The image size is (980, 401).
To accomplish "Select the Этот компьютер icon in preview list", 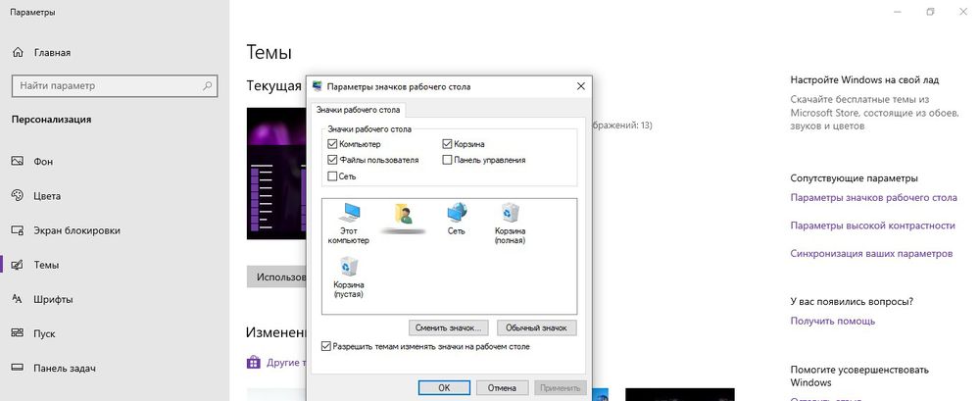I will [348, 216].
